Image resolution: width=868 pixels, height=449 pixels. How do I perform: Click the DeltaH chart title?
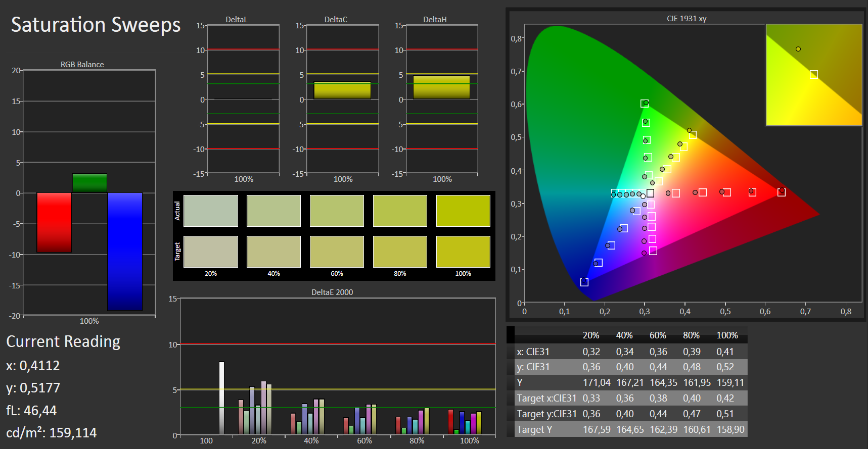click(435, 20)
